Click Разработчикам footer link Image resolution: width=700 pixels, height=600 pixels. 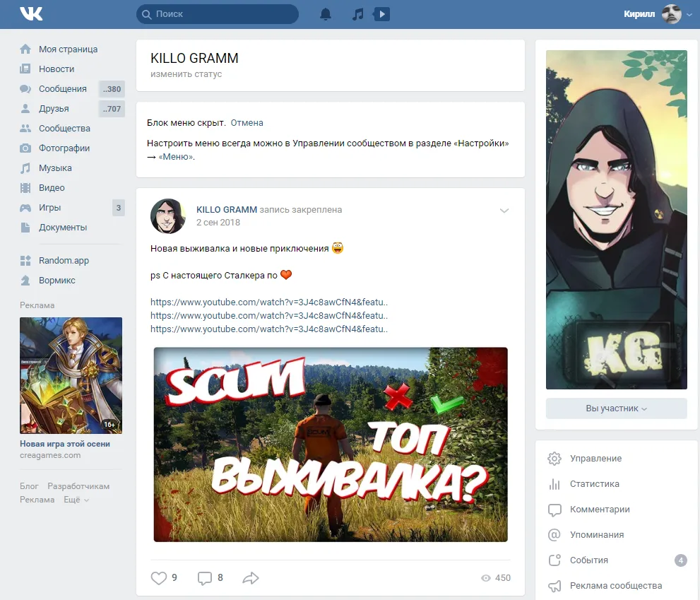point(78,486)
